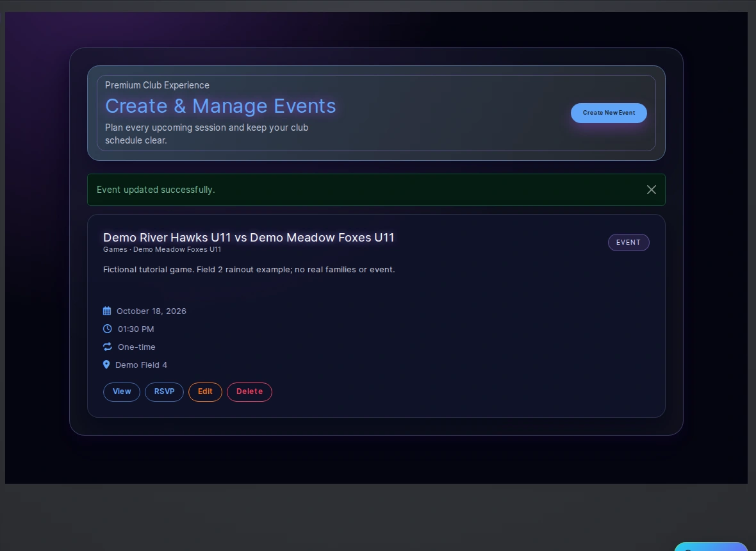The height and width of the screenshot is (551, 756).
Task: Click the 'Fictional tutorial game' description text
Action: point(249,270)
